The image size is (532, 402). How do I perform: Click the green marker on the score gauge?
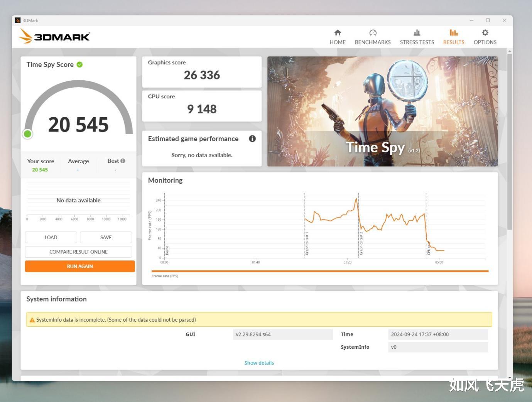(x=27, y=134)
